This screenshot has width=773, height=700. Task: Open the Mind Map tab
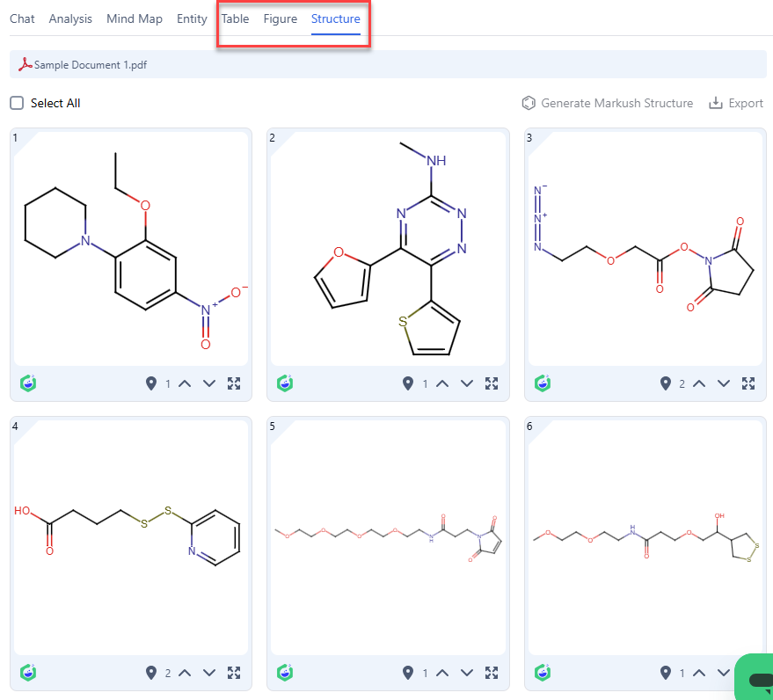pos(134,18)
